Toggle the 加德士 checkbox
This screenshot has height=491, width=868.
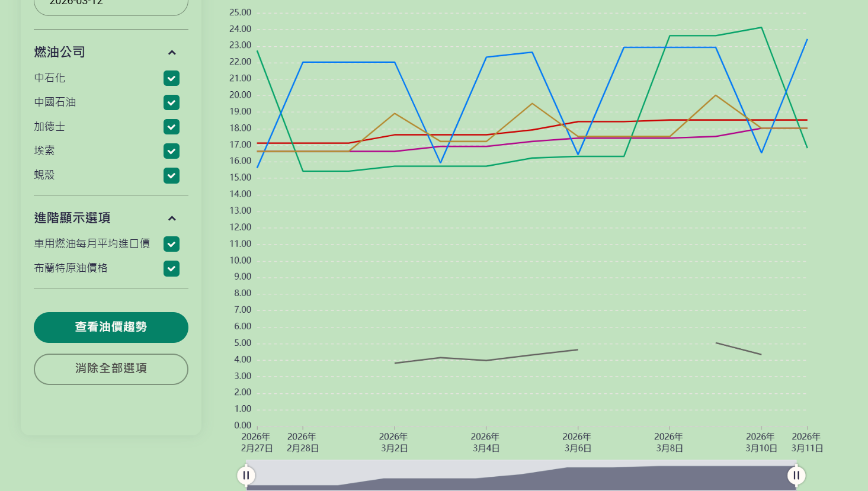pyautogui.click(x=171, y=127)
